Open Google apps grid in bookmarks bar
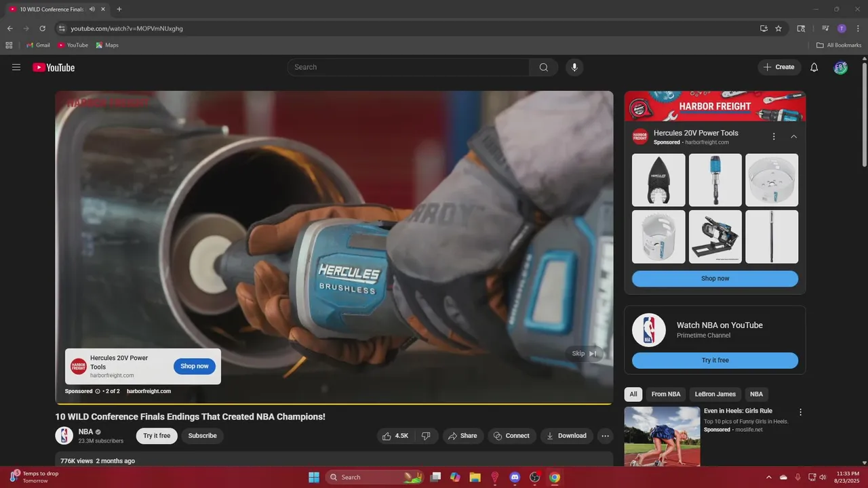The image size is (868, 488). coord(9,45)
